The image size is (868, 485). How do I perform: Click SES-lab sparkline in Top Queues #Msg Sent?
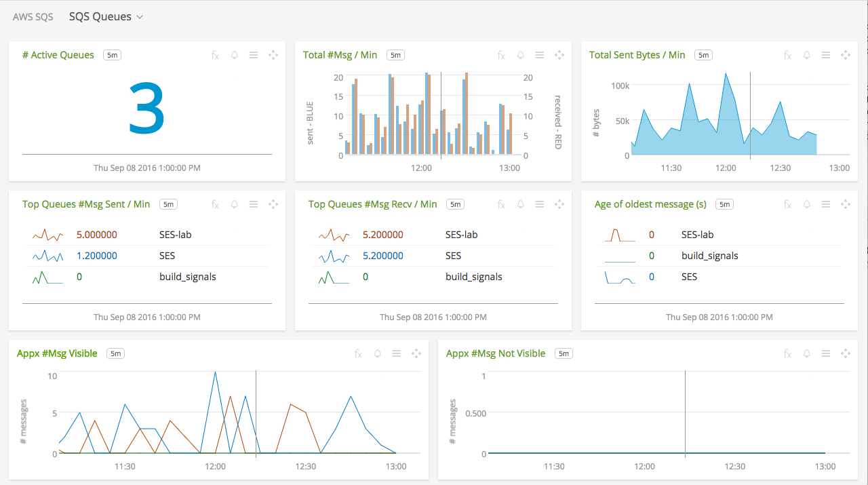point(47,235)
